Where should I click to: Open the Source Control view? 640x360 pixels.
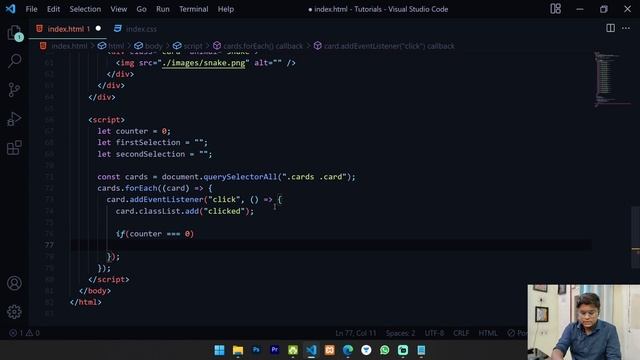(x=14, y=90)
